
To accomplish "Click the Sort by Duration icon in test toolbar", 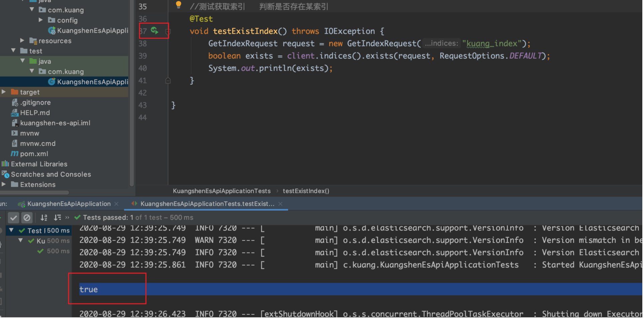I will tap(58, 218).
